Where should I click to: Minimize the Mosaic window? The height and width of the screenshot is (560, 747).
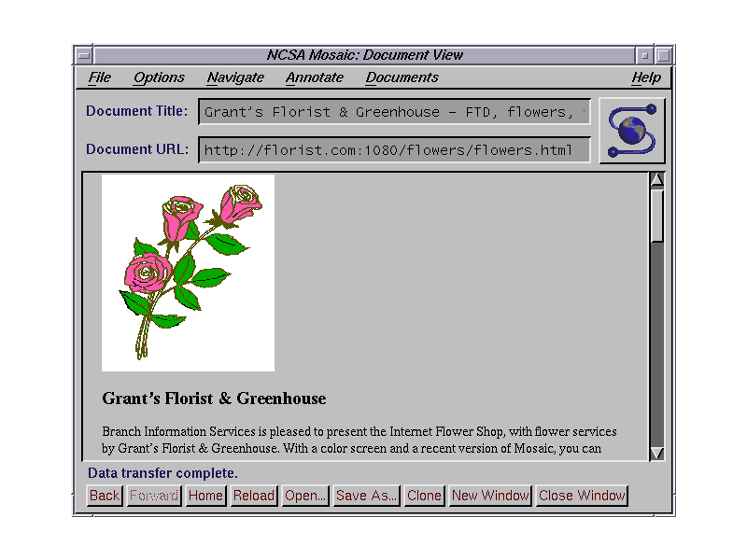[x=644, y=55]
